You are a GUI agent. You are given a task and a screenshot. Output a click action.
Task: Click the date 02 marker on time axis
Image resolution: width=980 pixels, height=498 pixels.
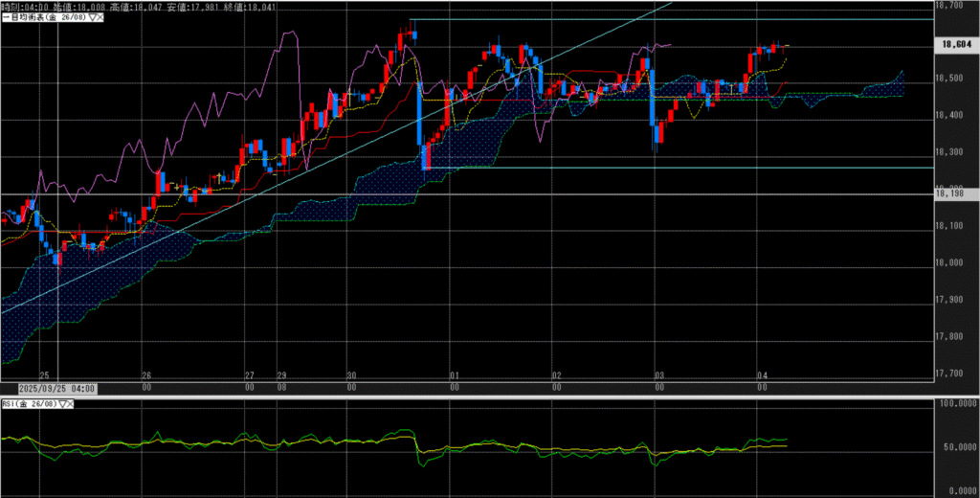pyautogui.click(x=557, y=376)
